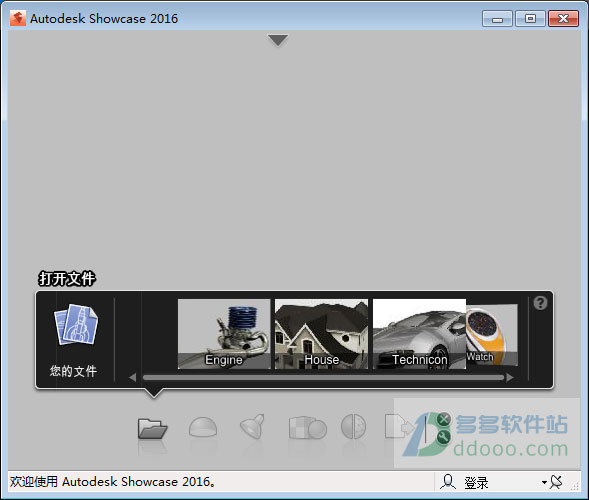Click the document export arrow icon
This screenshot has width=589, height=500.
[399, 426]
